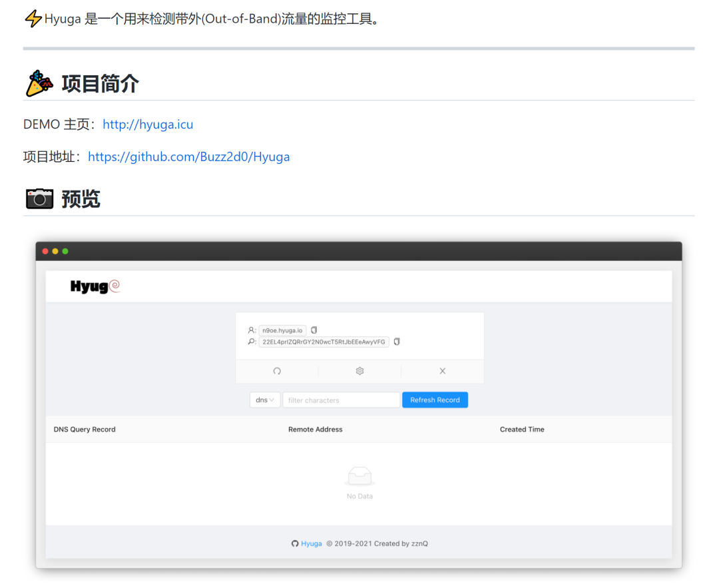This screenshot has height=588, width=719.
Task: Click the user icon next to the subdomain
Action: click(251, 330)
